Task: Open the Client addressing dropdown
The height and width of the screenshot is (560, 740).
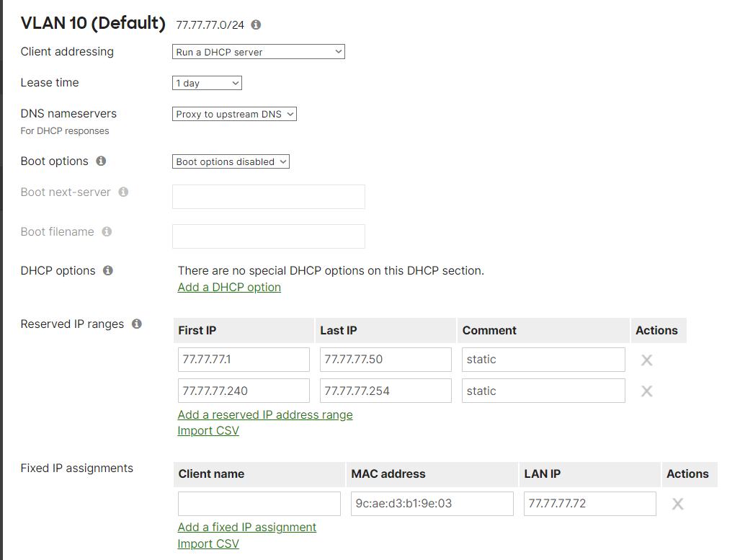Action: [258, 51]
